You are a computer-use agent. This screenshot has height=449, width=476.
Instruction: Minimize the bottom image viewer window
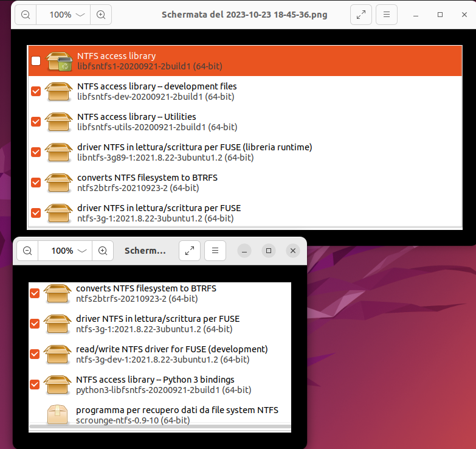pyautogui.click(x=244, y=251)
